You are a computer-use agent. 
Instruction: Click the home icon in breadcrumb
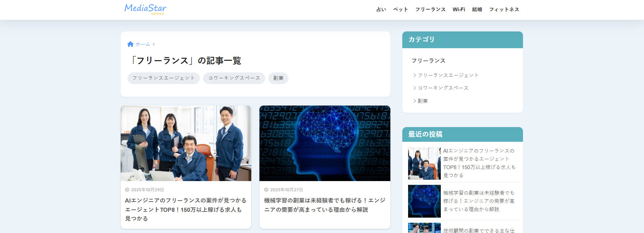coord(130,44)
